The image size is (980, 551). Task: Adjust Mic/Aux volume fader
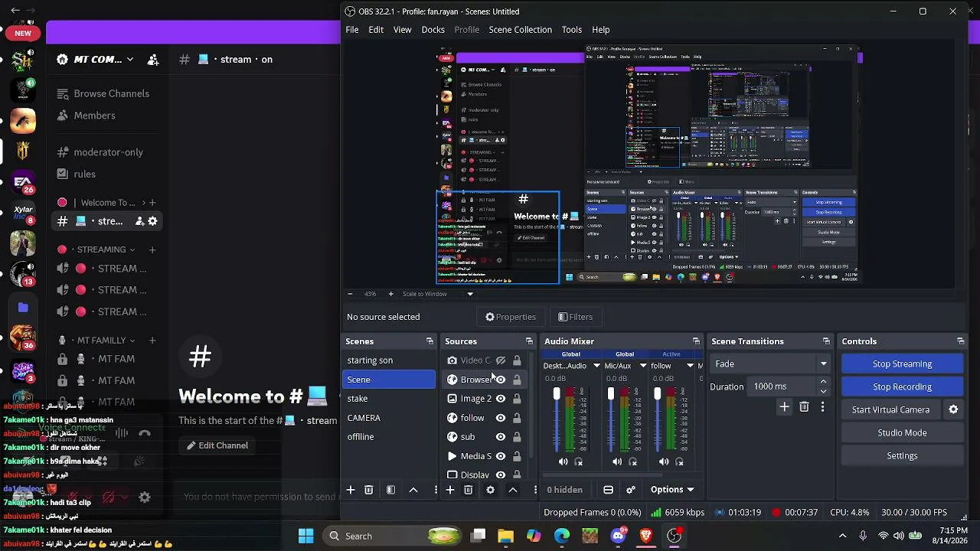point(610,394)
